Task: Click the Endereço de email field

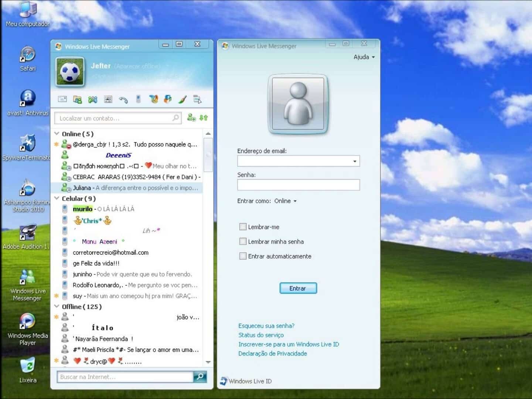Action: click(294, 161)
